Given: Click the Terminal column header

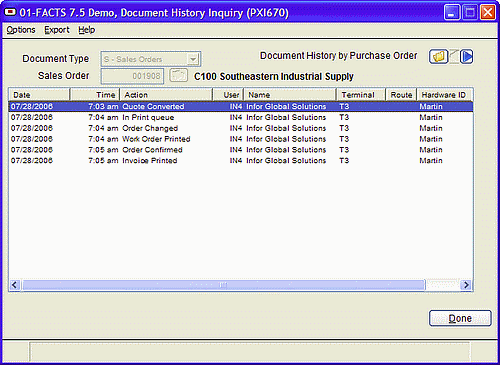Looking at the screenshot, I should click(361, 95).
